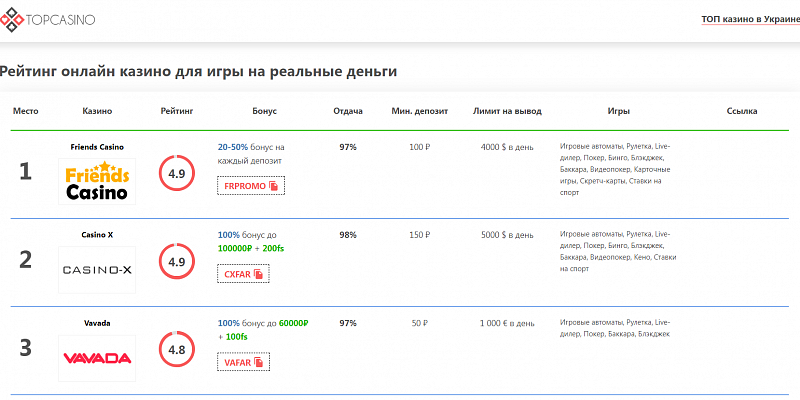Click the Бонус column header
The height and width of the screenshot is (400, 800).
pyautogui.click(x=264, y=111)
